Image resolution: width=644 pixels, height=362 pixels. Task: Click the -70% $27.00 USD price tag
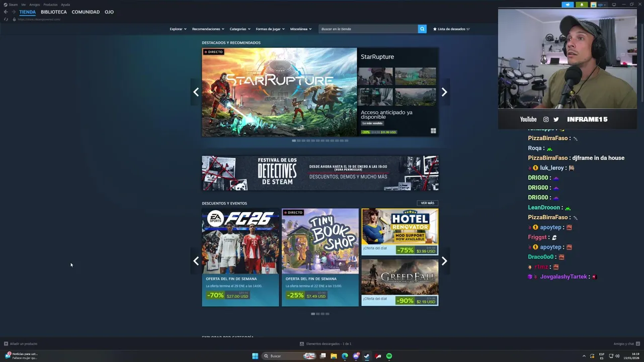[x=228, y=296]
